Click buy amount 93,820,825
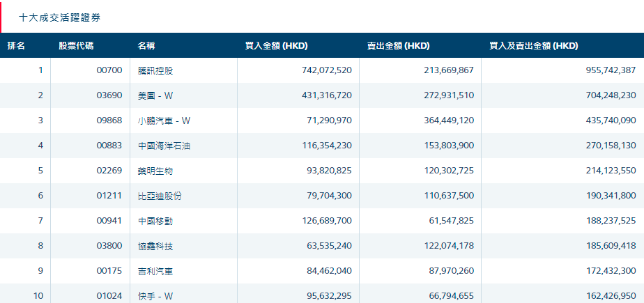644x303 pixels. click(329, 171)
